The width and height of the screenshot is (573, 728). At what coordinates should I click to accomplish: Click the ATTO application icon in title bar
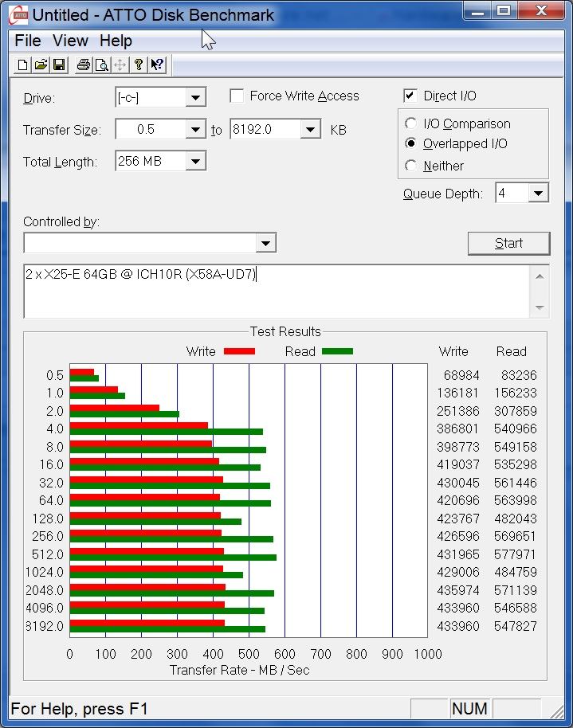[x=19, y=15]
